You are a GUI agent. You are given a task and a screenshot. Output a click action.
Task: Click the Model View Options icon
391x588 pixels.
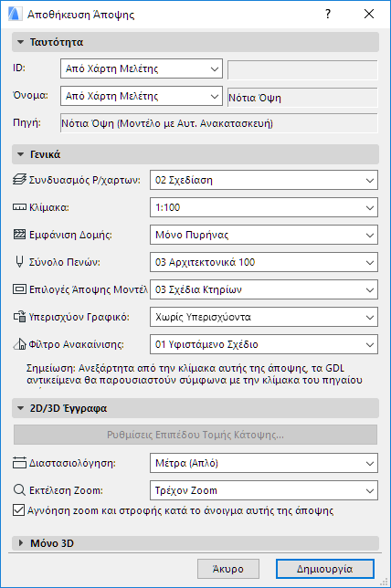click(x=19, y=289)
